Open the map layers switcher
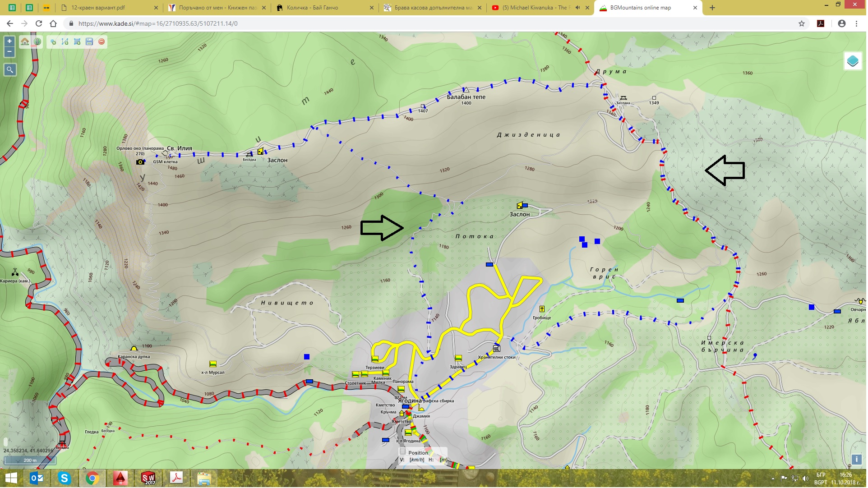Viewport: 868px width, 488px height. point(854,61)
